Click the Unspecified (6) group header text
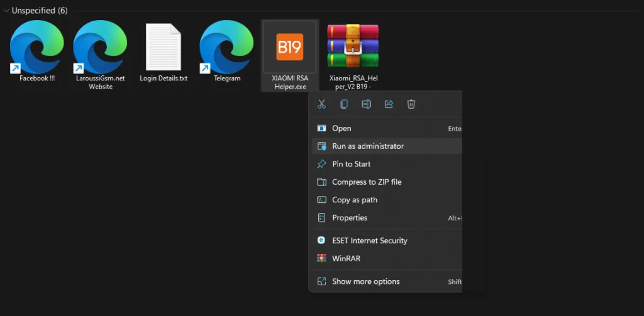Image resolution: width=644 pixels, height=316 pixels. pos(40,11)
